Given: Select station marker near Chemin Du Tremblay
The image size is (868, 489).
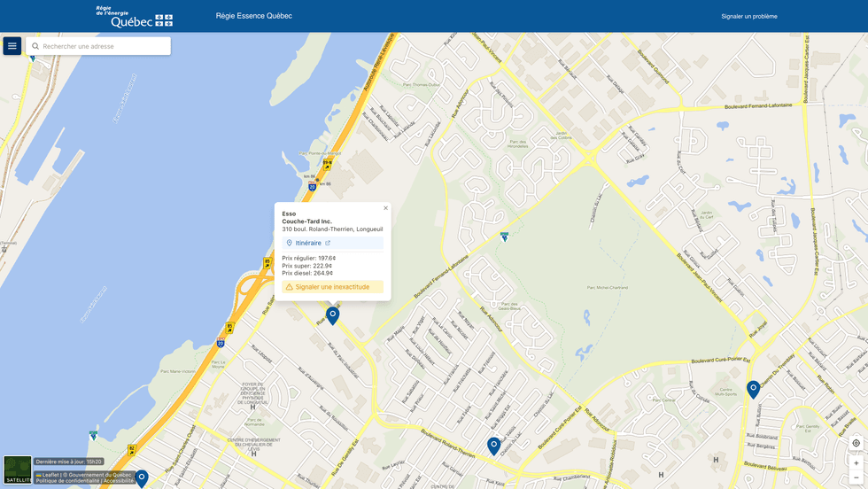Looking at the screenshot, I should pyautogui.click(x=753, y=388).
